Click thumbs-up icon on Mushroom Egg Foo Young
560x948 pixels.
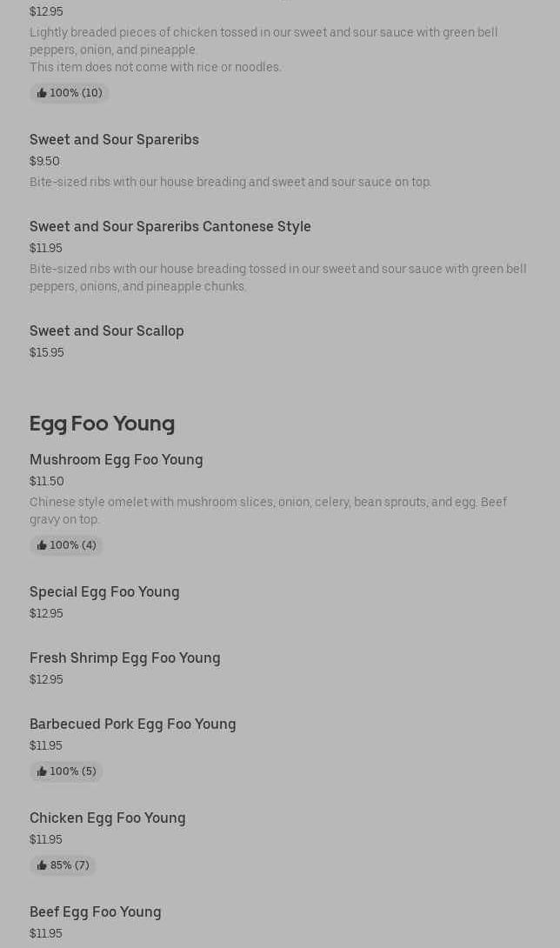click(x=42, y=545)
